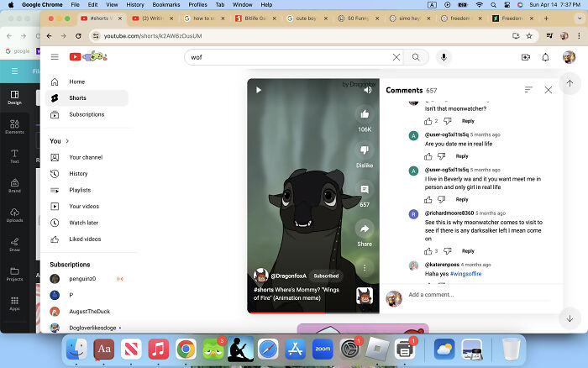Mute the Short's volume
Viewport: 588px width, 368px height.
tap(367, 89)
